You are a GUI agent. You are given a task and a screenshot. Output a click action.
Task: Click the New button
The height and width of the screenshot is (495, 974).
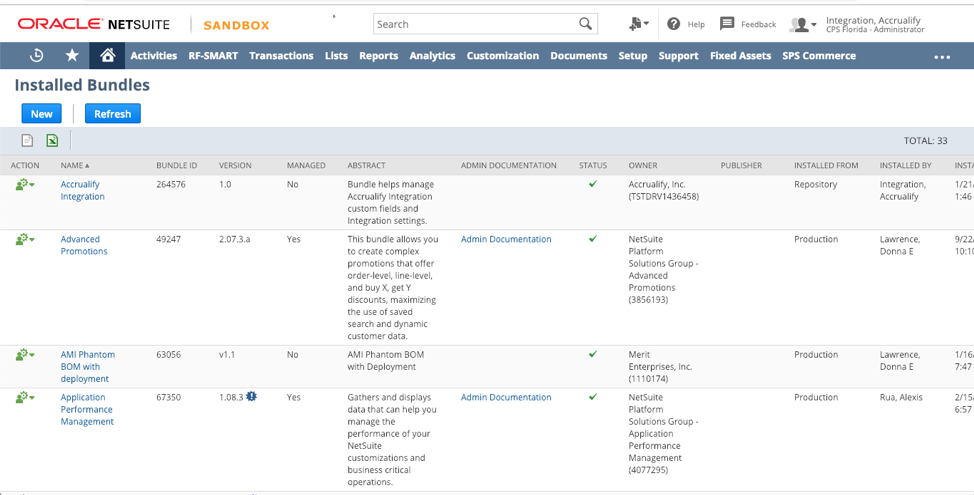click(42, 114)
